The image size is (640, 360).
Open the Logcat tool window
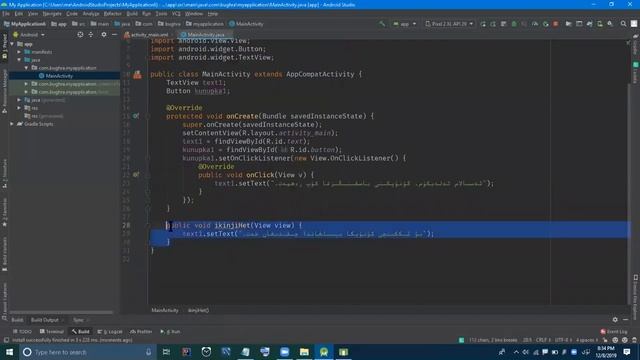110,331
